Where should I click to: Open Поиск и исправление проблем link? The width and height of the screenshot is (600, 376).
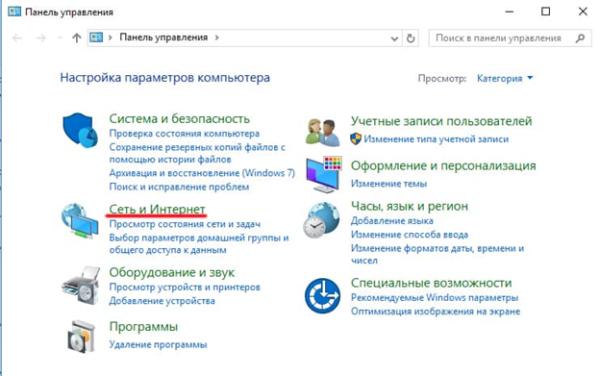(x=179, y=187)
